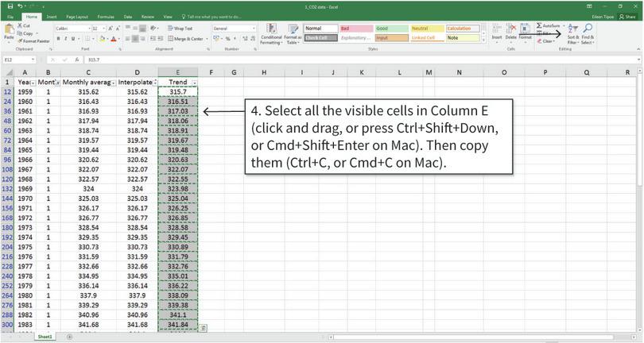Activate the Format Painter

[33, 41]
